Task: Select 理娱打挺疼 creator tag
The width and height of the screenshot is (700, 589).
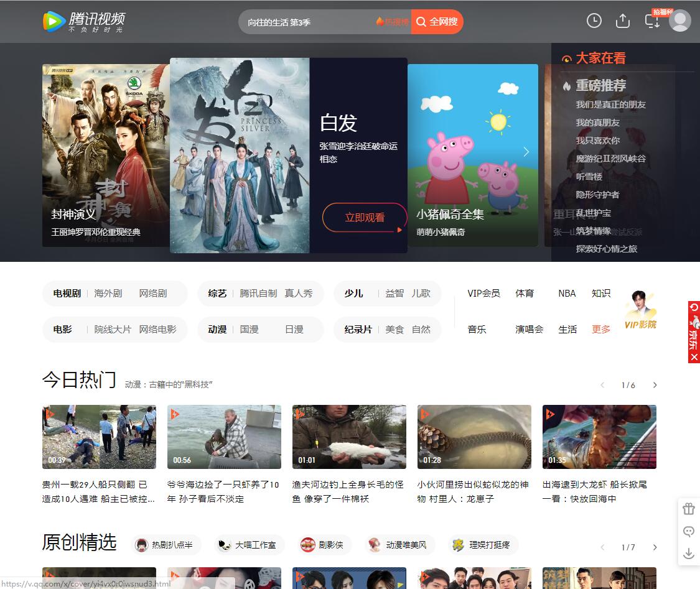Action: tap(483, 545)
